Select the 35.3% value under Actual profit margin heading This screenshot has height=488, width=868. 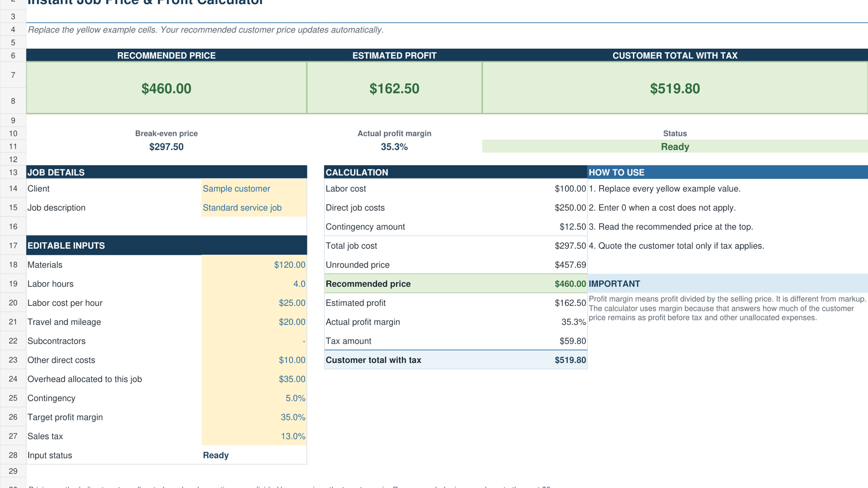pos(394,147)
